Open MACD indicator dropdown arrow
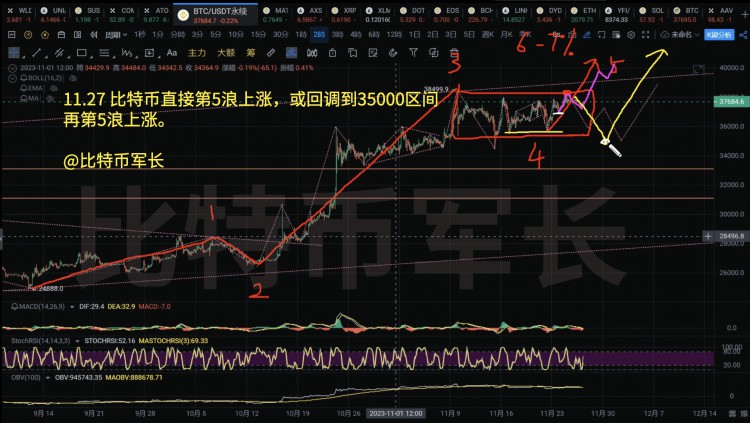This screenshot has height=423, width=750. [72, 307]
